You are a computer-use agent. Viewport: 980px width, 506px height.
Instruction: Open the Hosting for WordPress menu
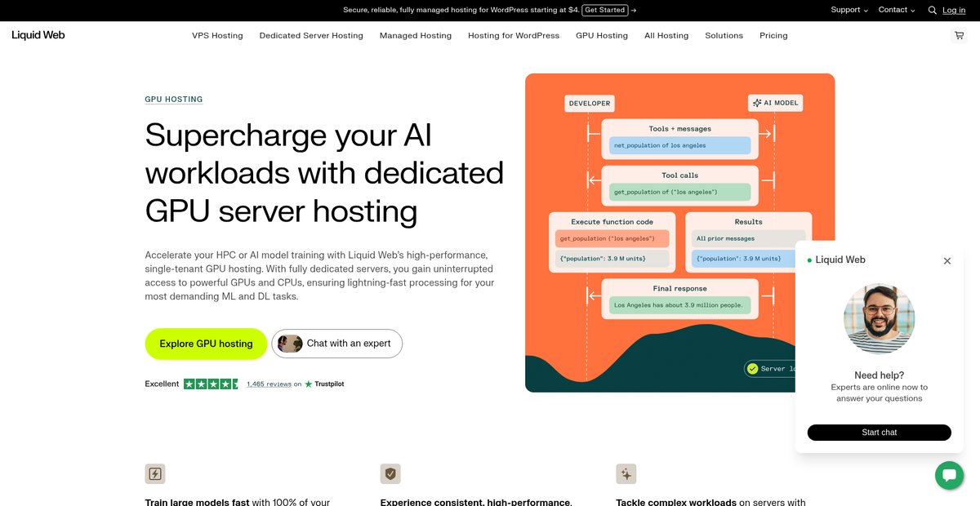[x=514, y=36]
